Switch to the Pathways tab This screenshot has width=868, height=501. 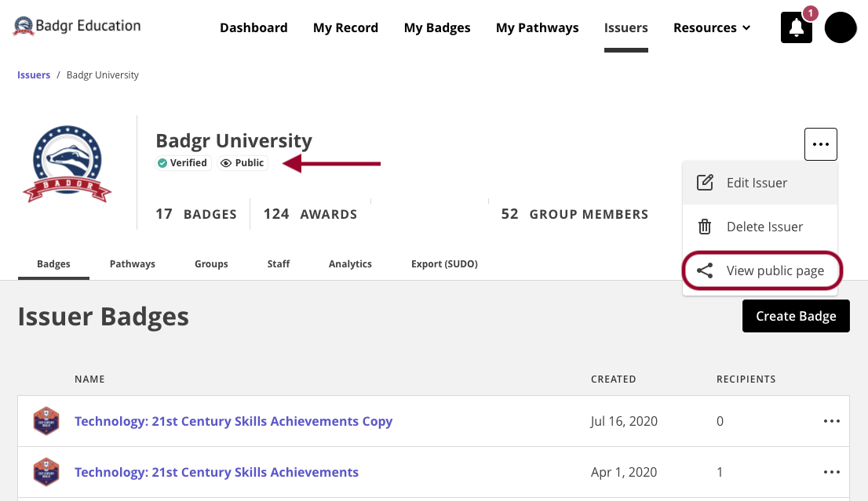pyautogui.click(x=132, y=264)
